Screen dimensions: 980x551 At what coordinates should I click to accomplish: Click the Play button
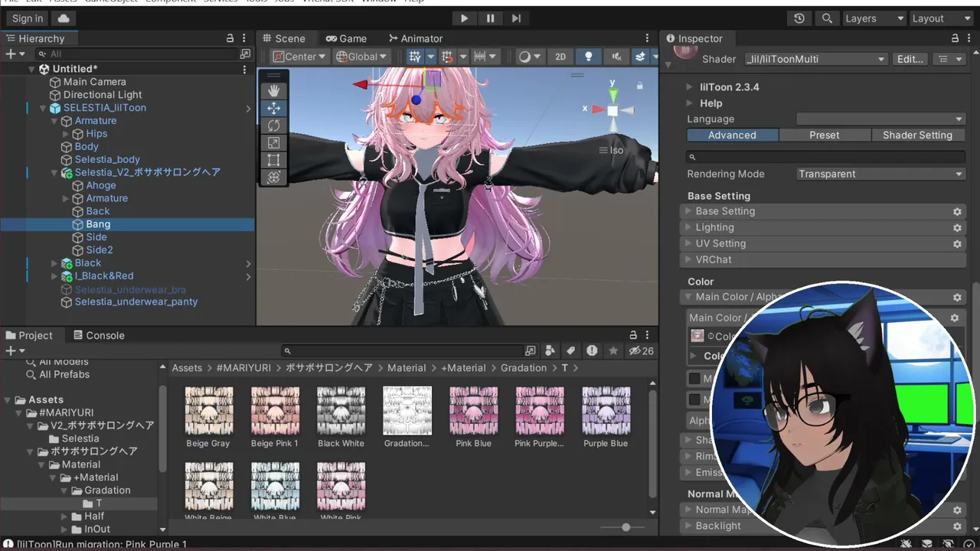pos(464,18)
